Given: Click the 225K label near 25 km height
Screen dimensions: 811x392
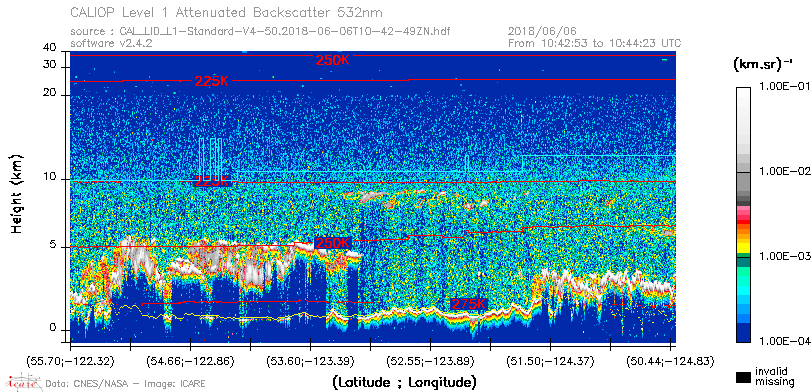Looking at the screenshot, I should [x=212, y=81].
